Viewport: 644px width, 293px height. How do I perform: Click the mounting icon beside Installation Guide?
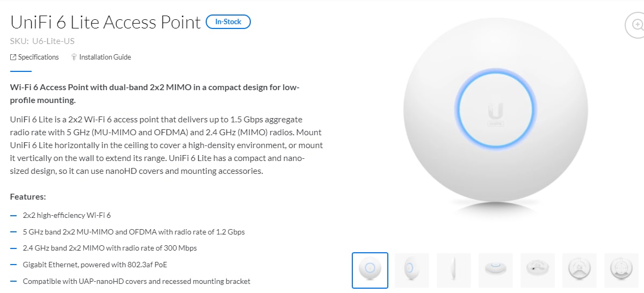pyautogui.click(x=74, y=57)
